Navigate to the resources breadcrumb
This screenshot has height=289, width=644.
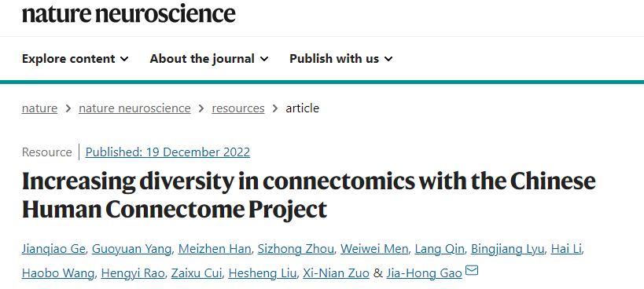pos(238,108)
